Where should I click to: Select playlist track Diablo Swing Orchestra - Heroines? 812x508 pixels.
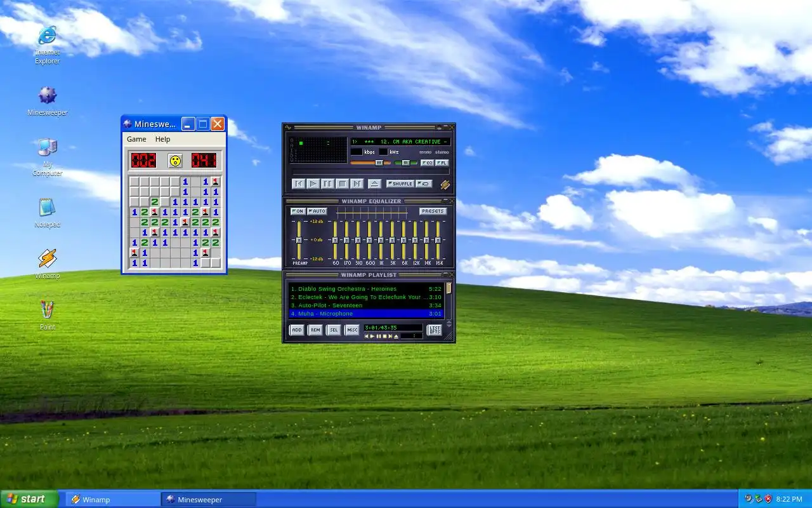click(x=366, y=289)
